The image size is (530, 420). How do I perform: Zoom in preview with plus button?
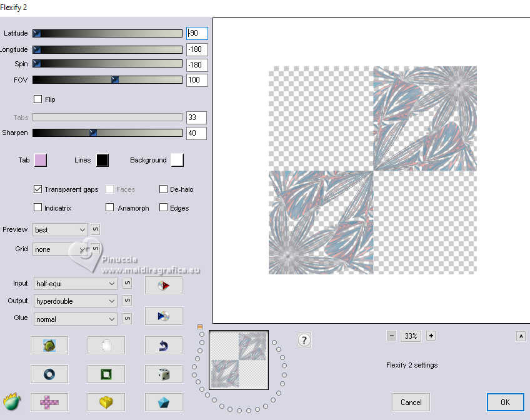click(x=431, y=336)
